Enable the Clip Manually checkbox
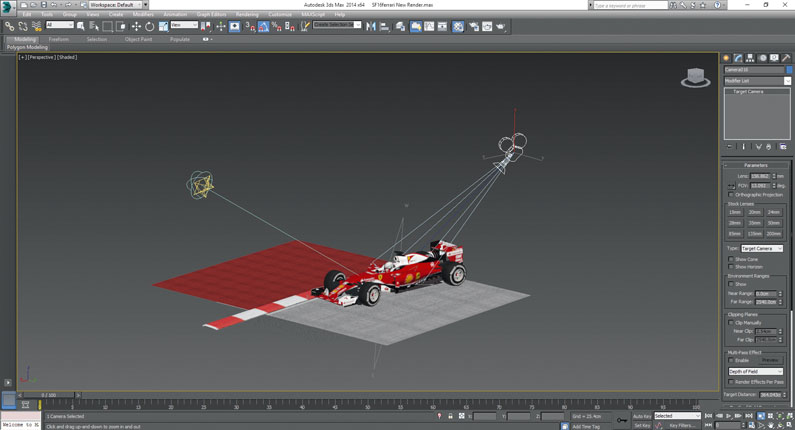Screen dimensions: 795x430 pyautogui.click(x=731, y=322)
